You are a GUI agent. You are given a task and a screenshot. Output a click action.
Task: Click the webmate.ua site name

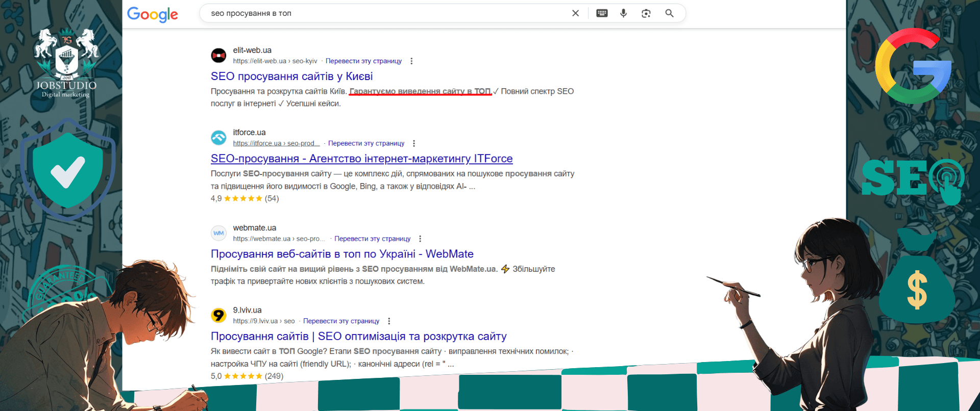click(x=254, y=228)
